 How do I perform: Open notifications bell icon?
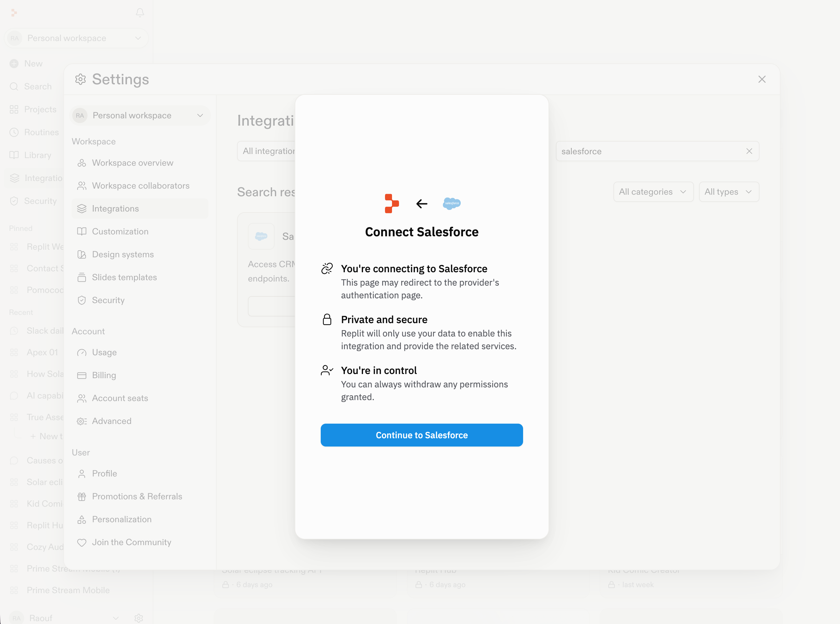point(140,13)
